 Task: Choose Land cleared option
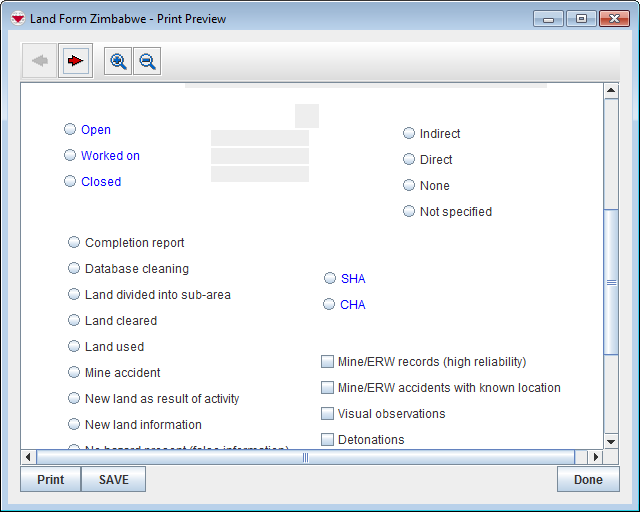(74, 320)
